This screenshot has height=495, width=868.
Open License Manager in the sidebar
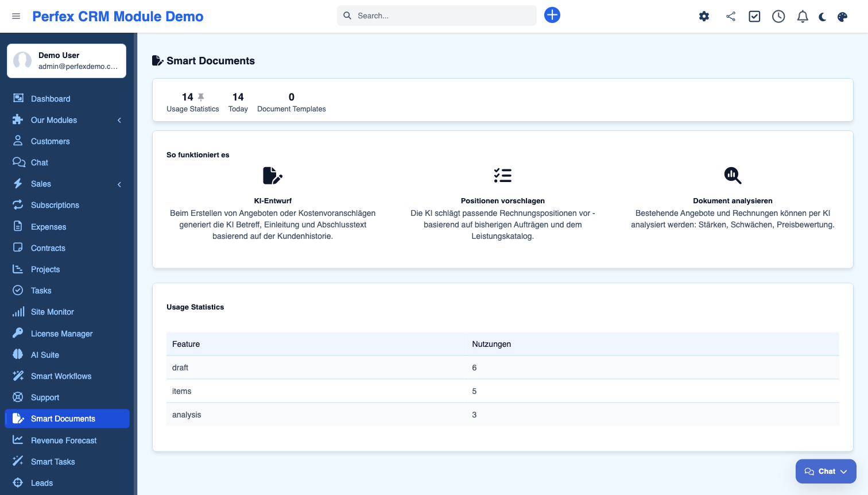pyautogui.click(x=61, y=334)
